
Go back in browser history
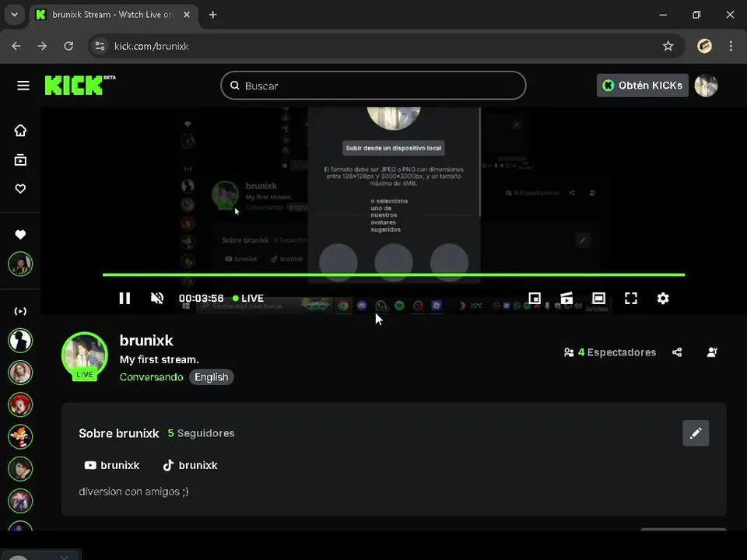coord(16,46)
